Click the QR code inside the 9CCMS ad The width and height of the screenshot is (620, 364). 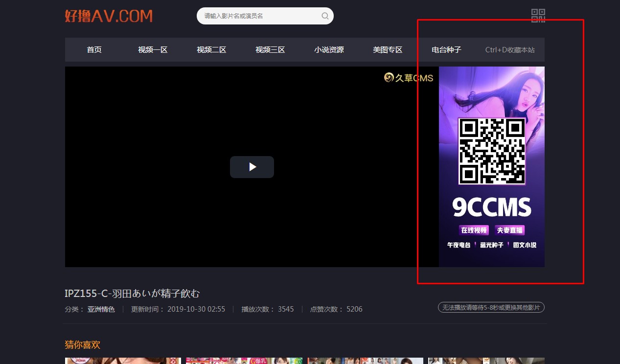491,151
